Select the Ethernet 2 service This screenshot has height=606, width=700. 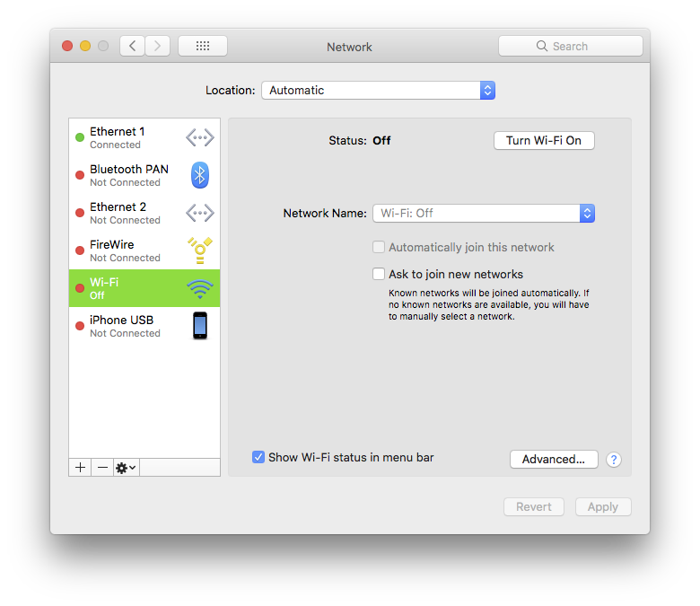pyautogui.click(x=144, y=213)
